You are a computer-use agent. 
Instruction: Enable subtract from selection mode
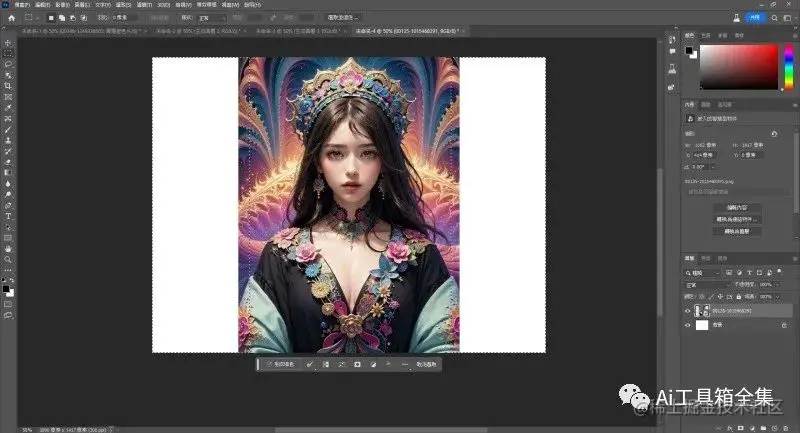pyautogui.click(x=72, y=18)
